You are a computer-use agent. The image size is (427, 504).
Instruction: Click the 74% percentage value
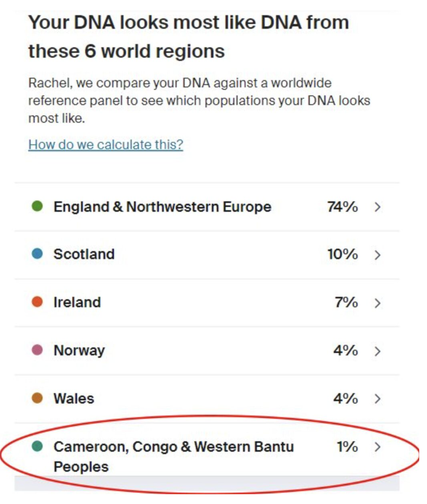[343, 207]
